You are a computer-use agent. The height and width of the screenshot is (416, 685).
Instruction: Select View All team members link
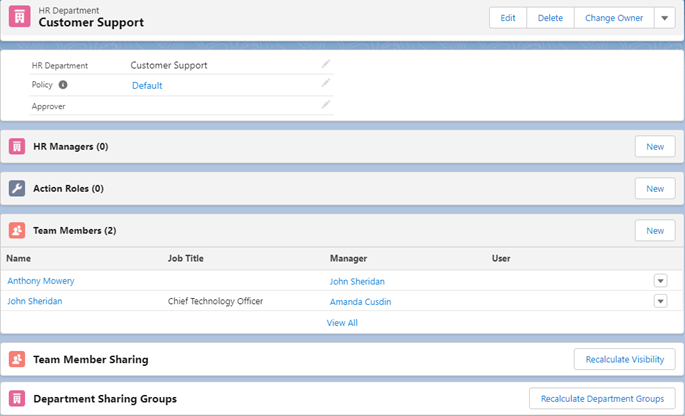pyautogui.click(x=342, y=323)
